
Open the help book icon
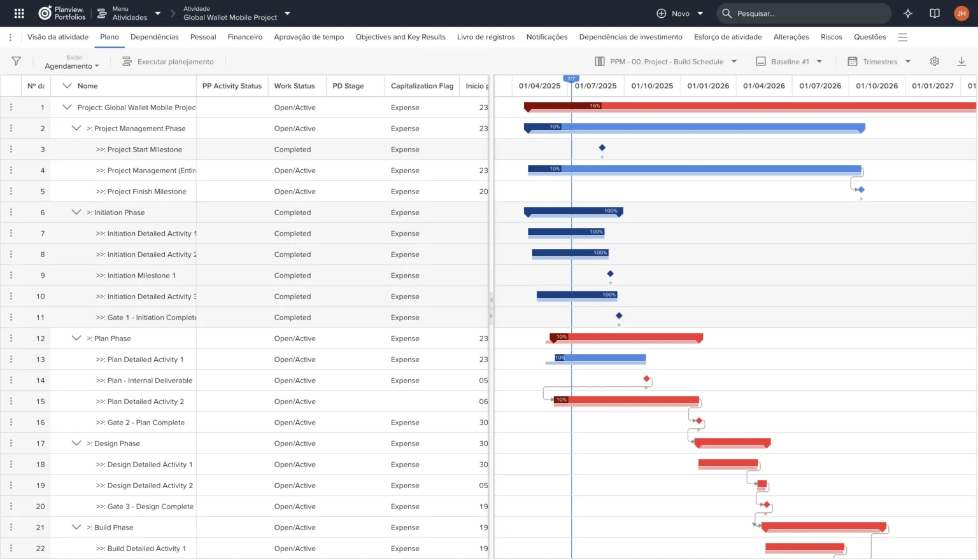point(935,13)
